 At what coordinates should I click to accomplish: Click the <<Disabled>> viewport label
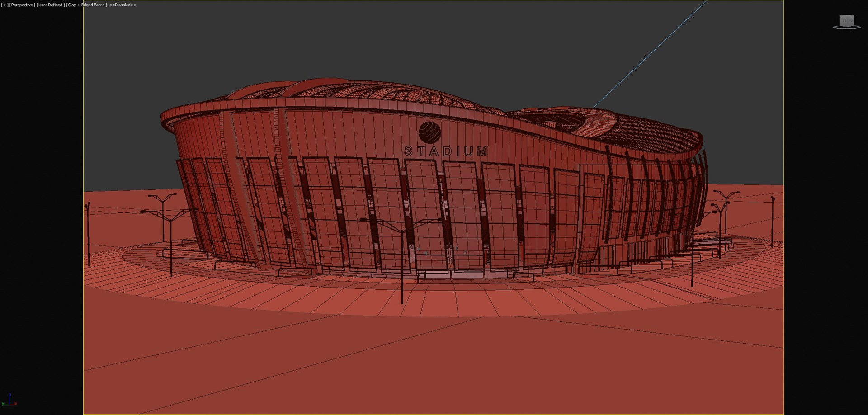pyautogui.click(x=123, y=5)
